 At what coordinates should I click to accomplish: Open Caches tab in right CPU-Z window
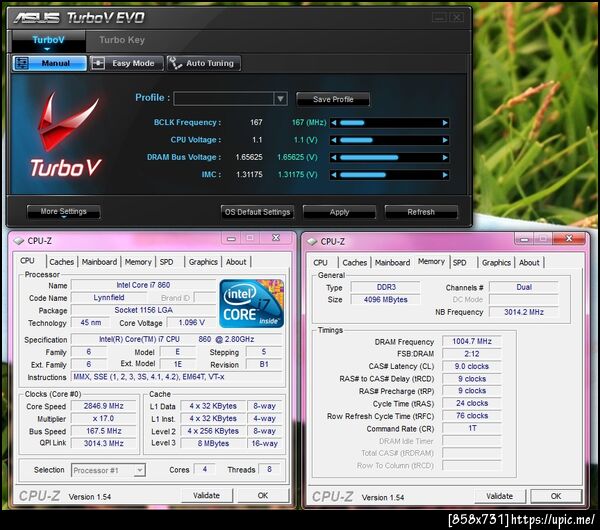click(354, 263)
